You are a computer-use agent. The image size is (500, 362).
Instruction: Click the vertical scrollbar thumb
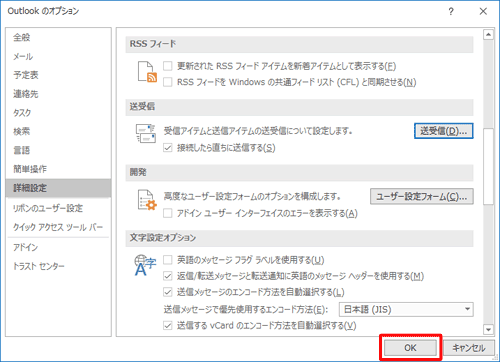click(488, 166)
